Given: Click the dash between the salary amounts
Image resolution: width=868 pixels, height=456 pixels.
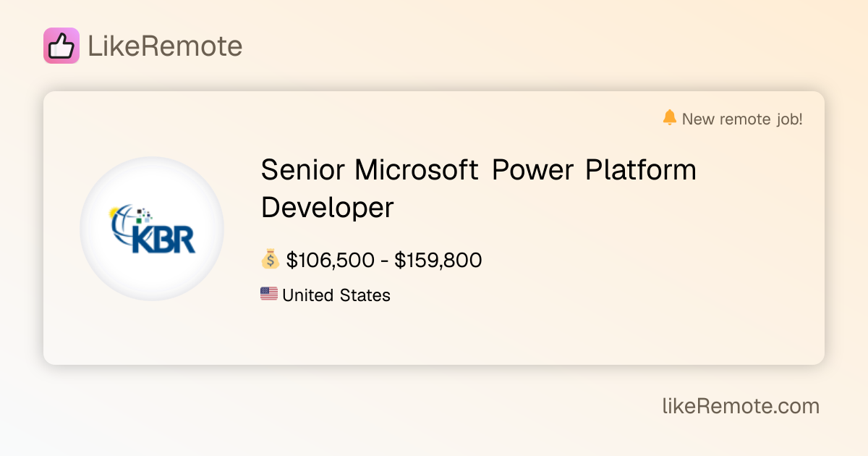Looking at the screenshot, I should (384, 261).
